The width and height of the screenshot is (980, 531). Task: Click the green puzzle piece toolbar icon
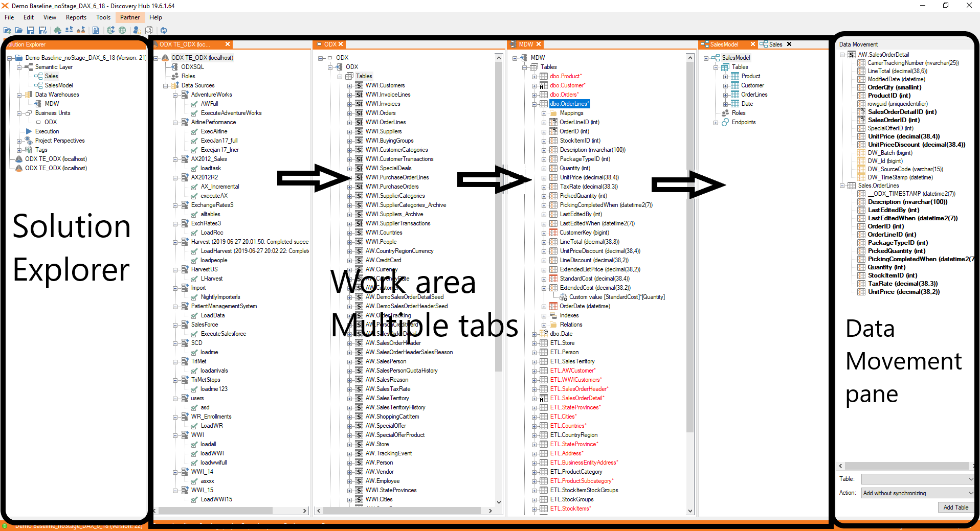57,31
